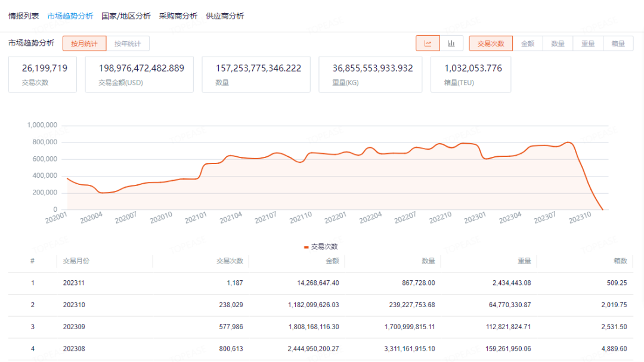Select the 箱量 metric button
The width and height of the screenshot is (644, 362).
click(618, 44)
